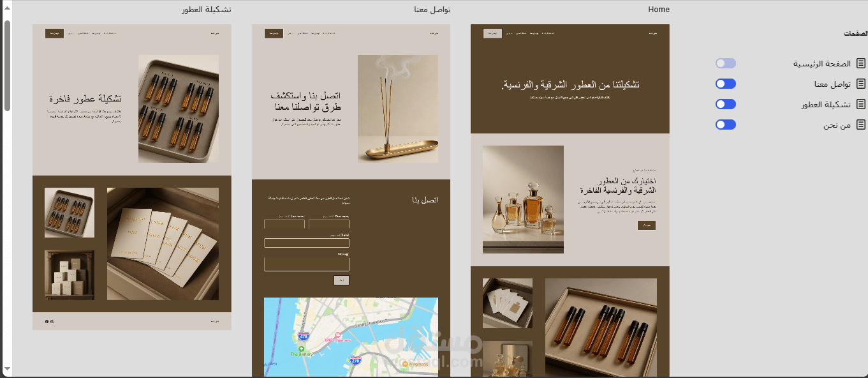Click the تواصل معنا preview title
Image resolution: width=868 pixels, height=378 pixels.
point(432,10)
